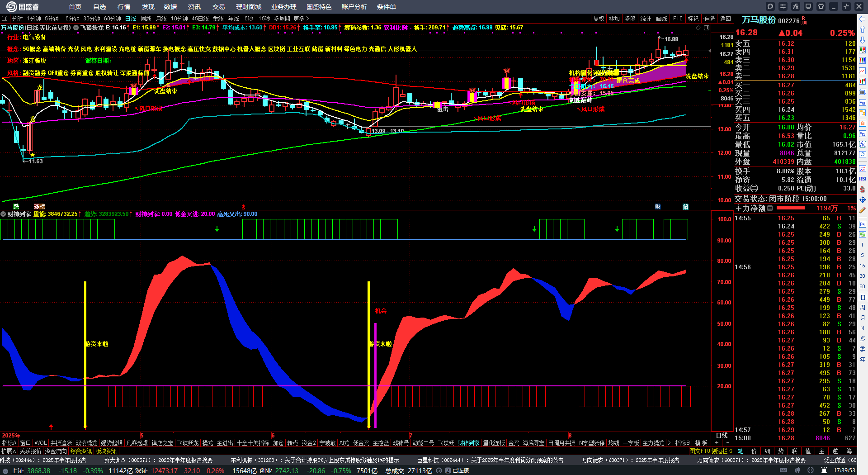Click the 主力净额 red progress bar
The image size is (868, 475).
pos(790,208)
